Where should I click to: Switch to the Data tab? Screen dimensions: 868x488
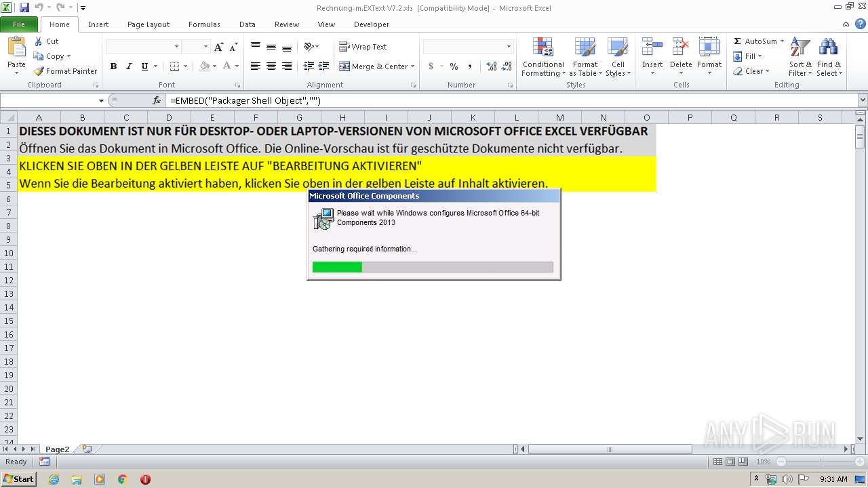248,24
